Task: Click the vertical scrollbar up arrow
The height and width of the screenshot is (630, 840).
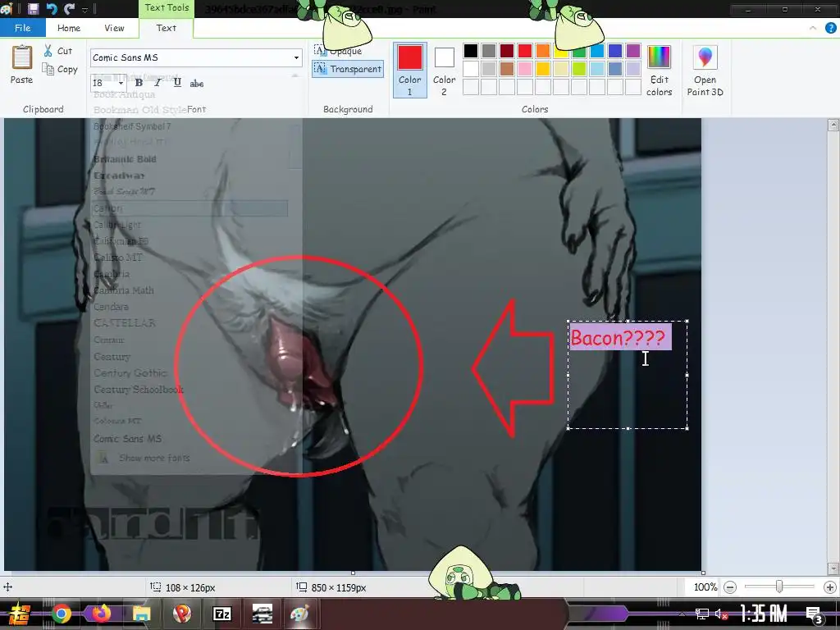Action: 833,126
